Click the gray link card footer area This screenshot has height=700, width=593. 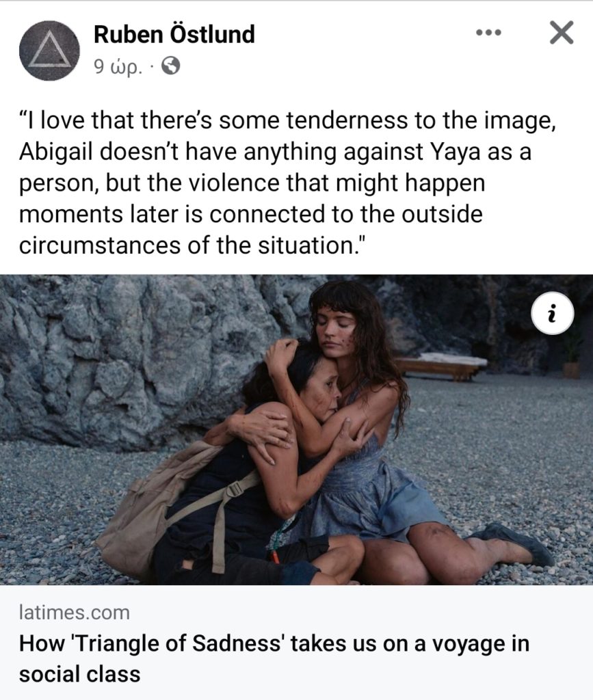pyautogui.click(x=297, y=643)
